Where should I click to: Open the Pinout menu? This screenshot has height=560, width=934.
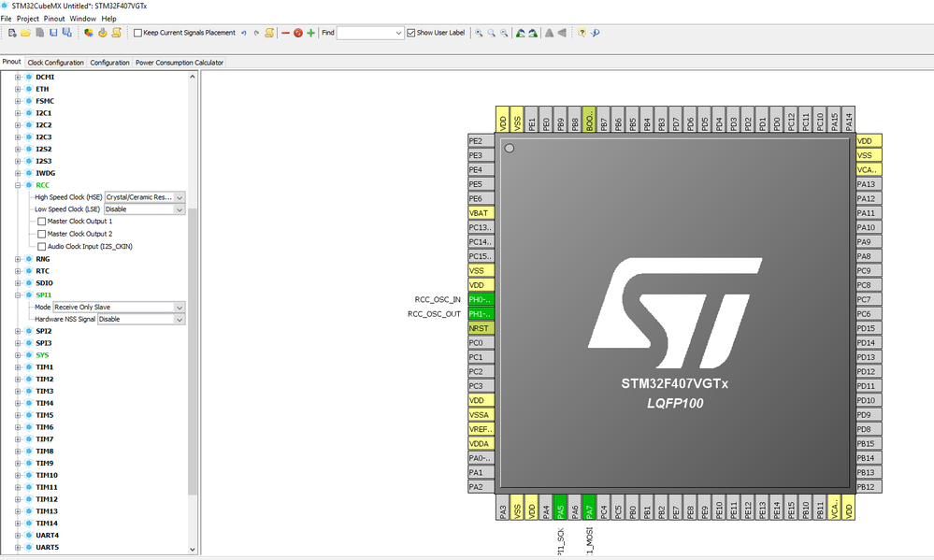[54, 19]
